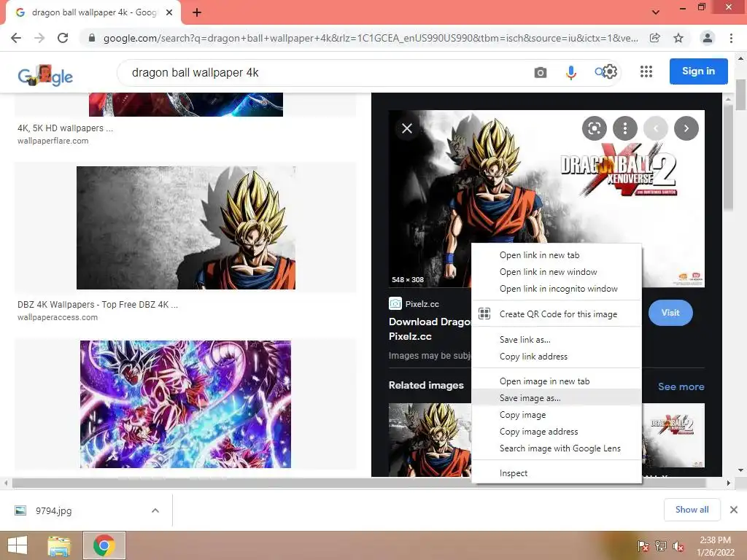Choose Save image as...
The width and height of the screenshot is (747, 560).
pos(557,397)
